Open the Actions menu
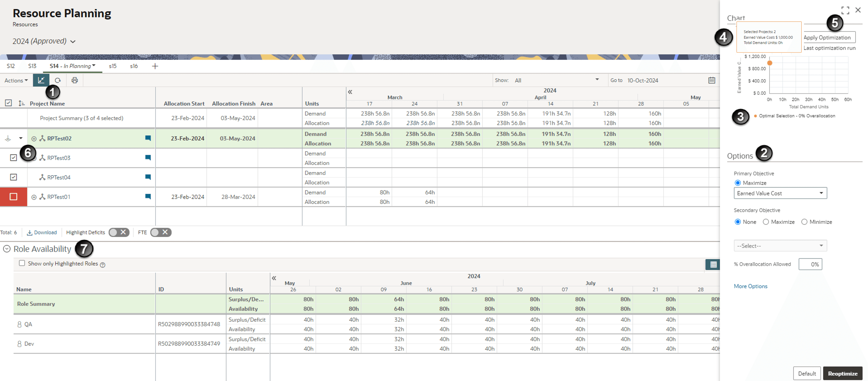This screenshot has width=868, height=381. pos(16,80)
